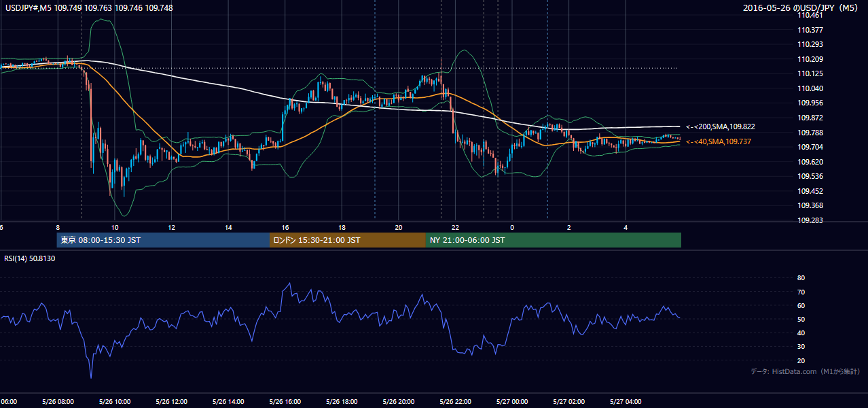Click the 5/26 16:00 time axis label
The image size is (868, 408).
tap(285, 402)
